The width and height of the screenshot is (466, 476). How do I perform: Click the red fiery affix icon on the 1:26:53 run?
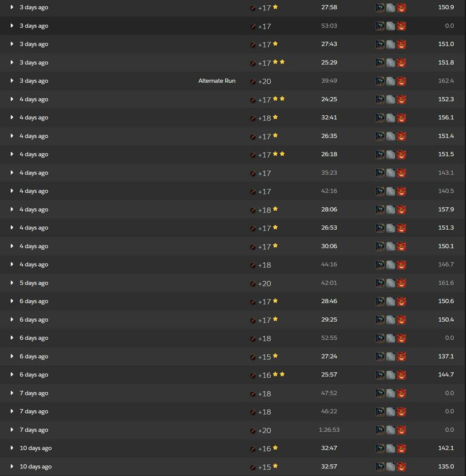point(401,430)
